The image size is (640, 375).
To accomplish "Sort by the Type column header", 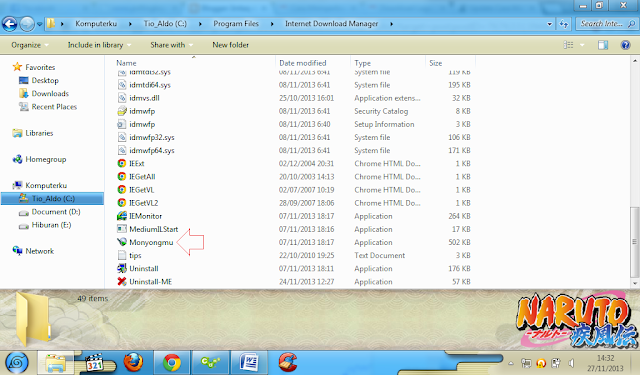I will point(362,63).
